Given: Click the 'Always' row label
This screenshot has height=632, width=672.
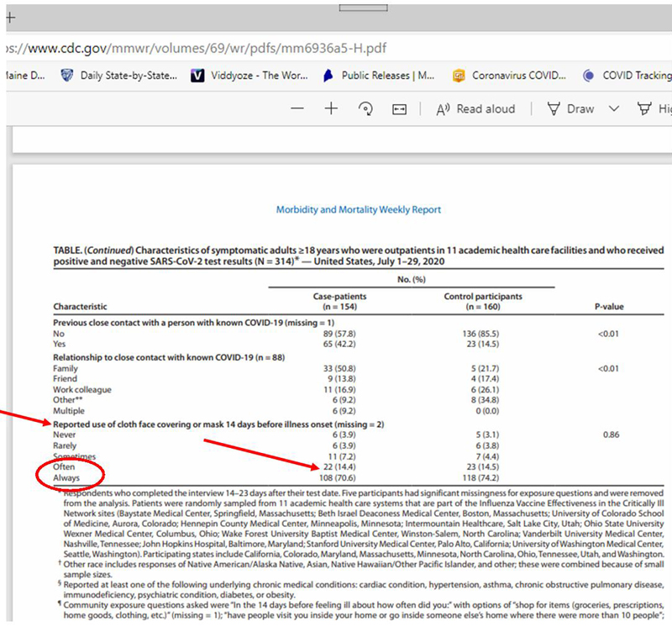Looking at the screenshot, I should pos(66,477).
